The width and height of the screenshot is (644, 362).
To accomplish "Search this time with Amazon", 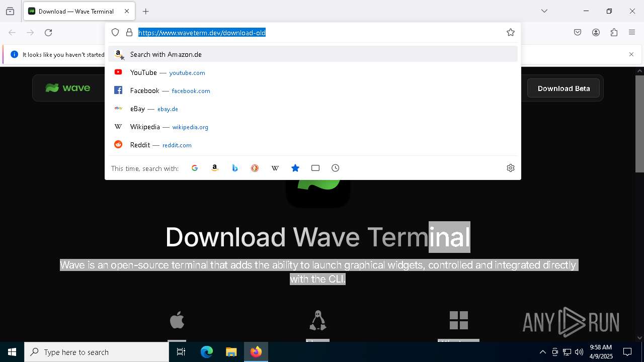I will [215, 168].
